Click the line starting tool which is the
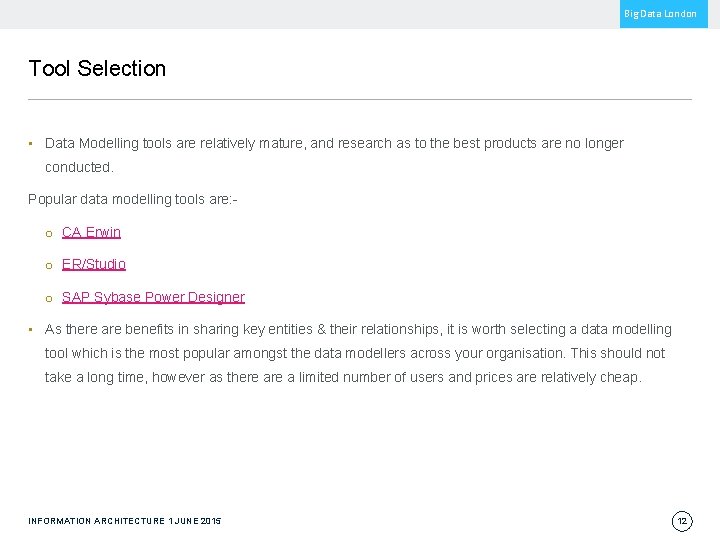 pos(355,353)
